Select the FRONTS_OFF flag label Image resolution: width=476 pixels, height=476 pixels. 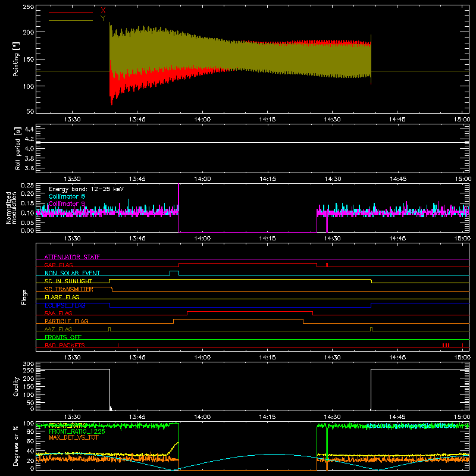[63, 337]
